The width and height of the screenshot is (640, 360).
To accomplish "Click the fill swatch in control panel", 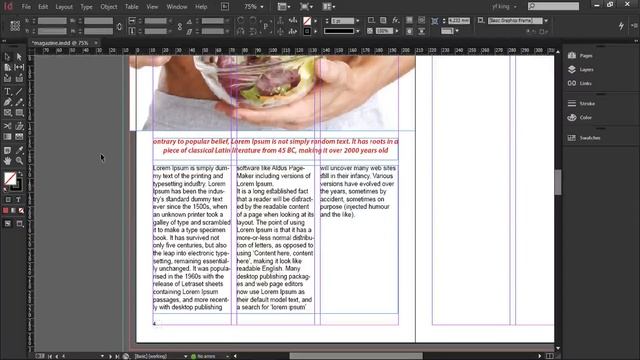I will (307, 20).
